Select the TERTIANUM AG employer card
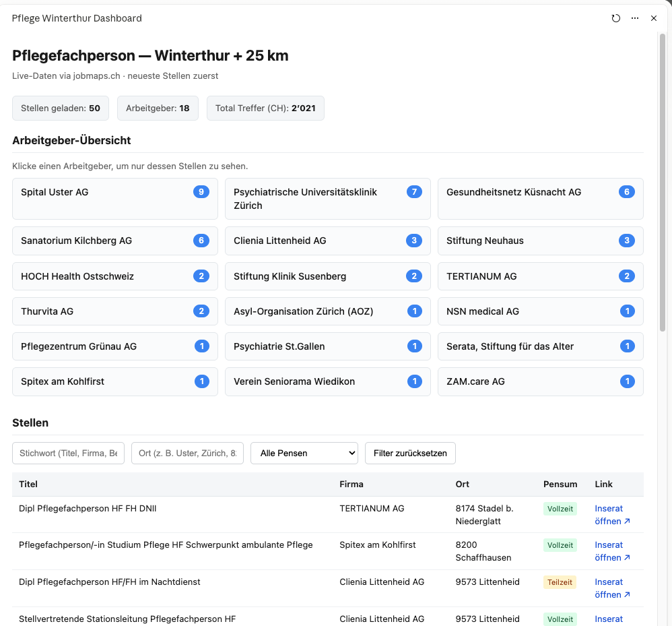The width and height of the screenshot is (672, 626). coord(541,276)
